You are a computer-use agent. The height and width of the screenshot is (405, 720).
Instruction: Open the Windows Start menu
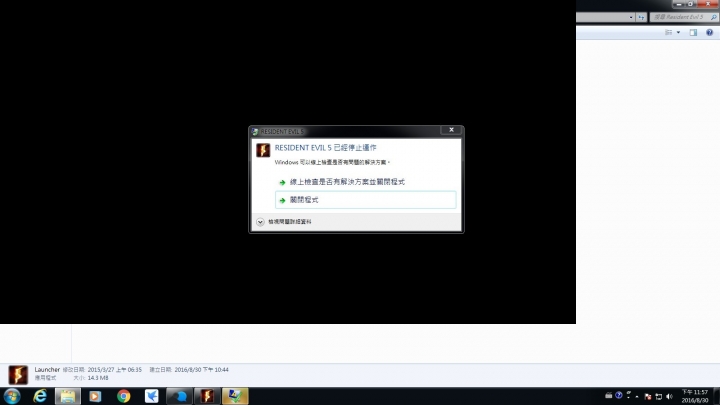point(12,396)
